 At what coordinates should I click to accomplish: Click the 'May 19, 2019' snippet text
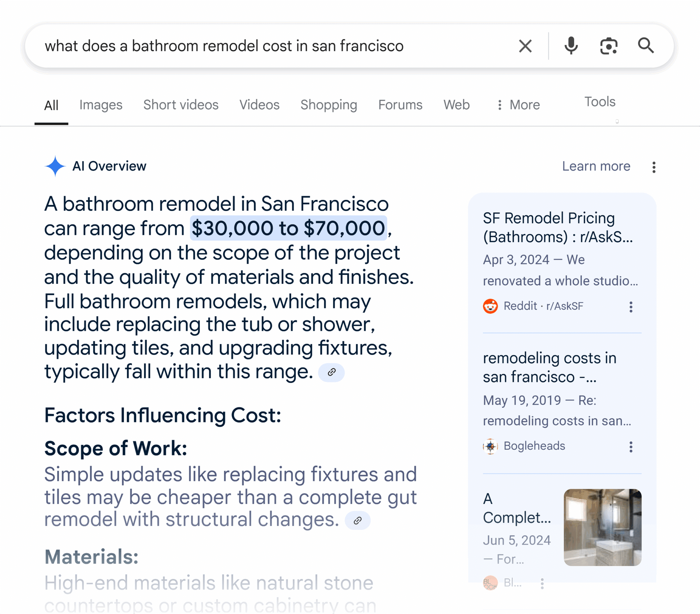tap(522, 400)
